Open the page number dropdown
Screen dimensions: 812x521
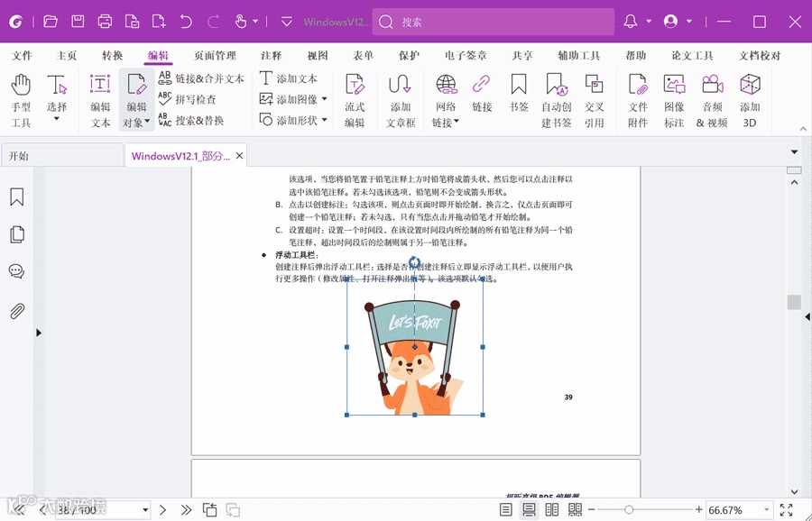click(x=145, y=510)
